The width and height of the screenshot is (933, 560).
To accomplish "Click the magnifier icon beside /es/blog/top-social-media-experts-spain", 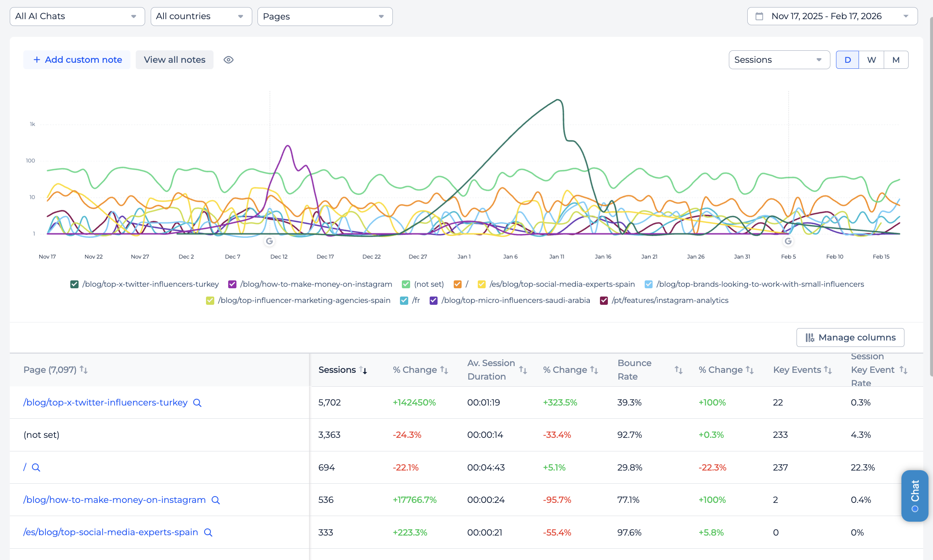I will [x=208, y=532].
